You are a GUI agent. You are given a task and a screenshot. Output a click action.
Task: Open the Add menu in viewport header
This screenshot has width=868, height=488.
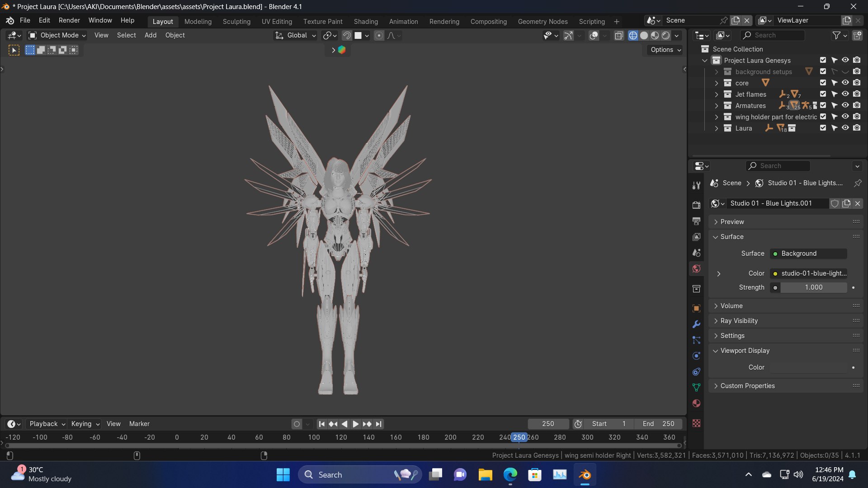pyautogui.click(x=151, y=35)
